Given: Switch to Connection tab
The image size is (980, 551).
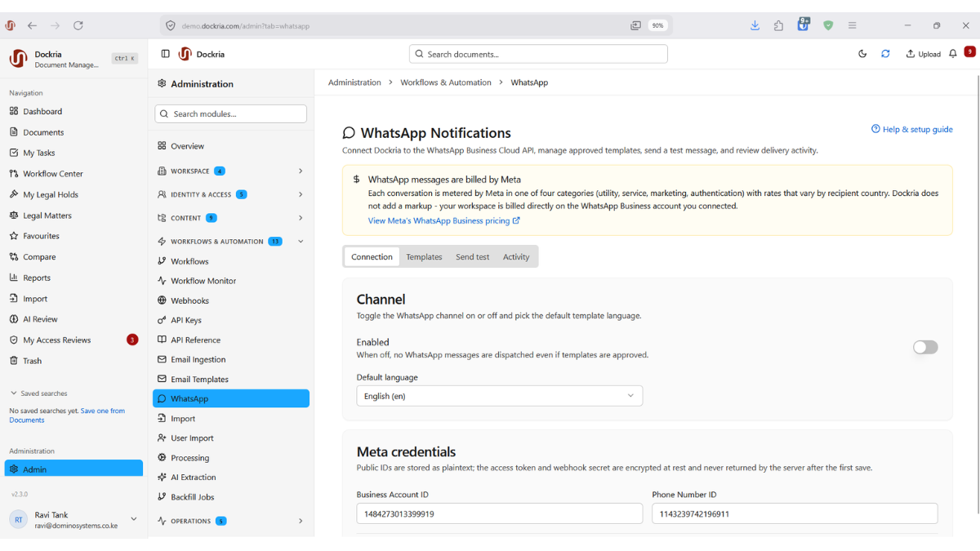Looking at the screenshot, I should point(372,256).
